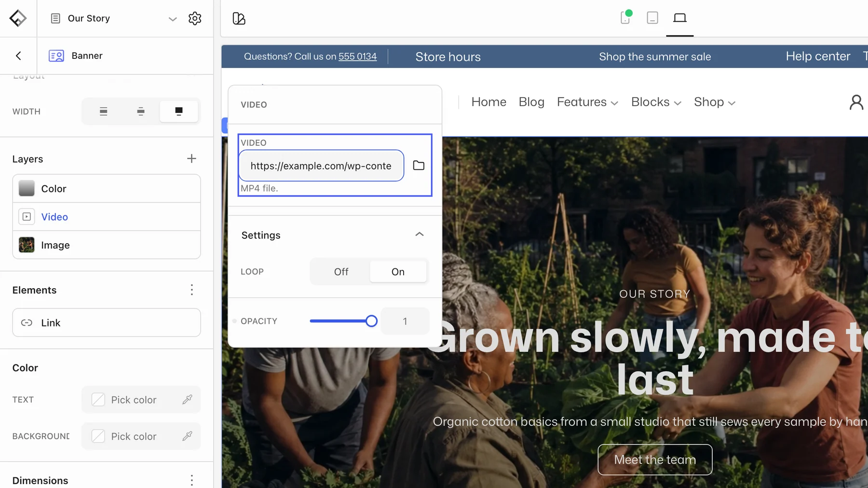868x488 pixels.
Task: Click Shop the summer sale link
Action: [x=655, y=56]
